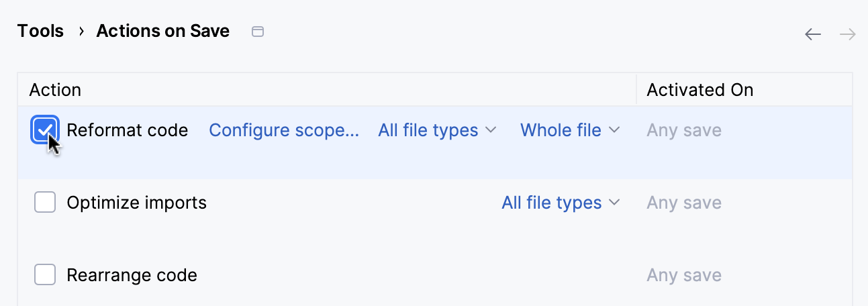The height and width of the screenshot is (306, 868).
Task: Enable the Optimize imports checkbox
Action: point(45,202)
